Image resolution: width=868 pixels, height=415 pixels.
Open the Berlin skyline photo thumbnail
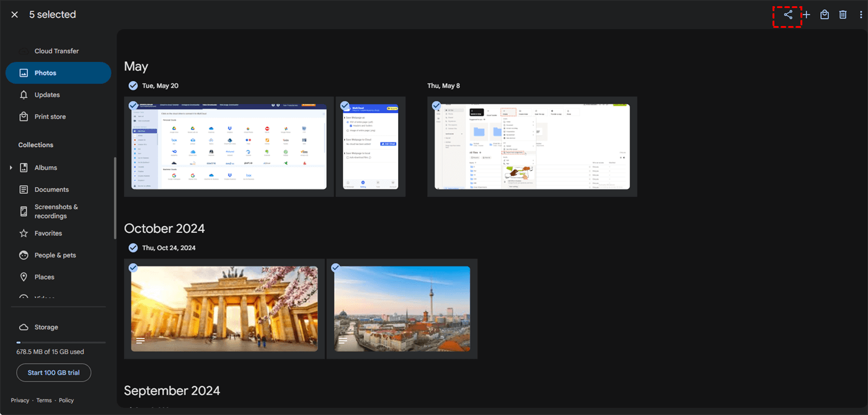(x=402, y=308)
